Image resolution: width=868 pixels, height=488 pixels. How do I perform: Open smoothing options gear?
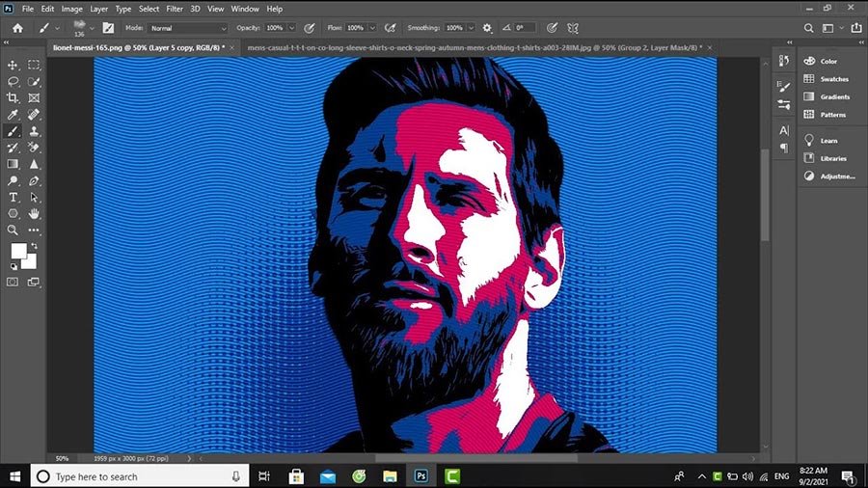tap(487, 28)
